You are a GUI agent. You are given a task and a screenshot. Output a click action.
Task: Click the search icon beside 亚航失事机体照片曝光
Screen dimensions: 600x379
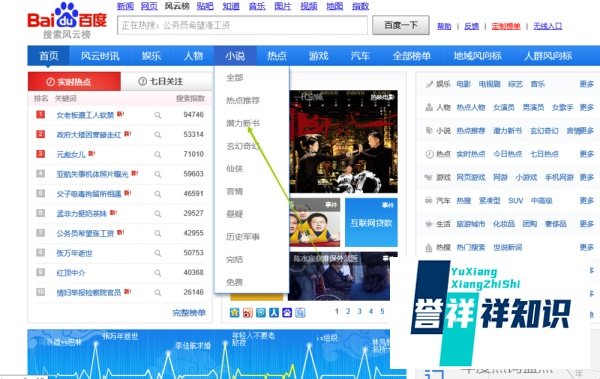pos(158,174)
